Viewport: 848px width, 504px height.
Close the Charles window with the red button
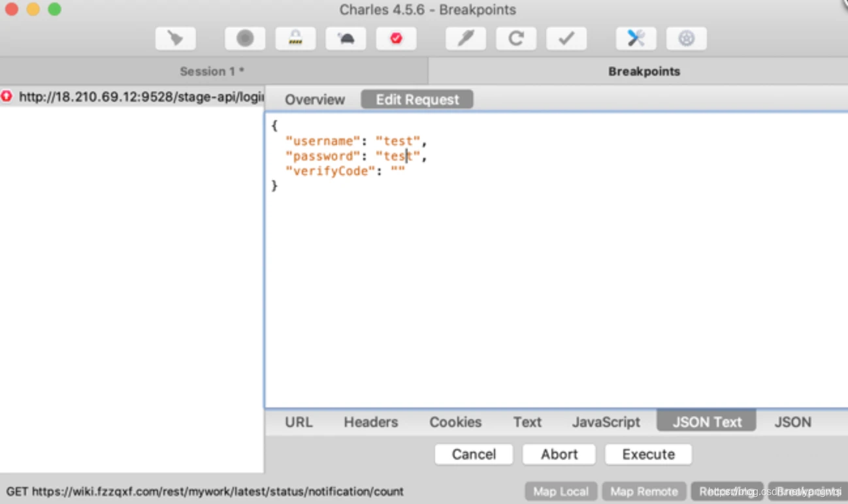12,10
